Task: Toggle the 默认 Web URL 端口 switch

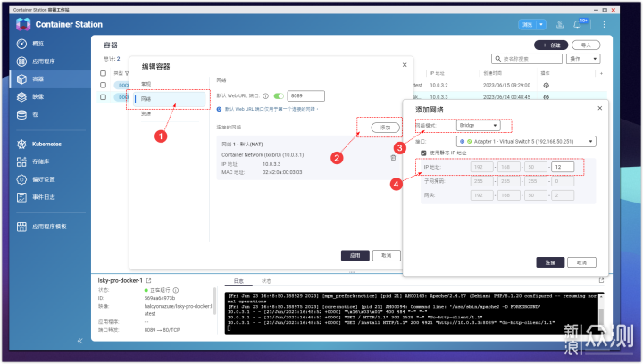Action: 279,95
